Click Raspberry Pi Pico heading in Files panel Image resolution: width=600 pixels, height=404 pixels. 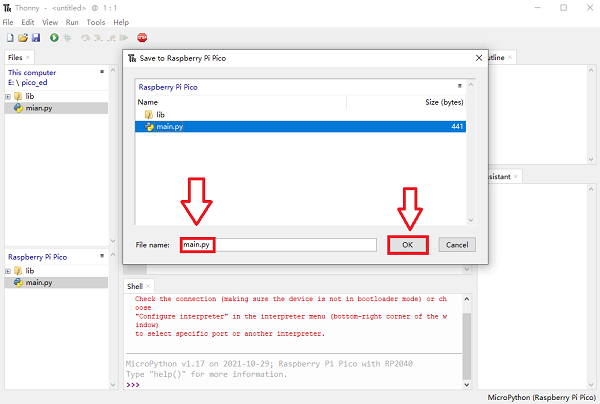coord(38,257)
